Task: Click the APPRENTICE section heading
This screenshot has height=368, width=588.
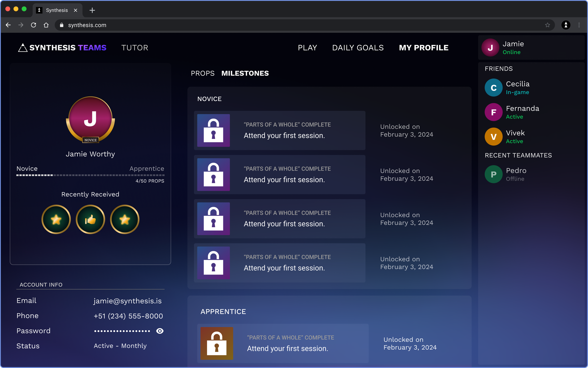Action: point(223,311)
